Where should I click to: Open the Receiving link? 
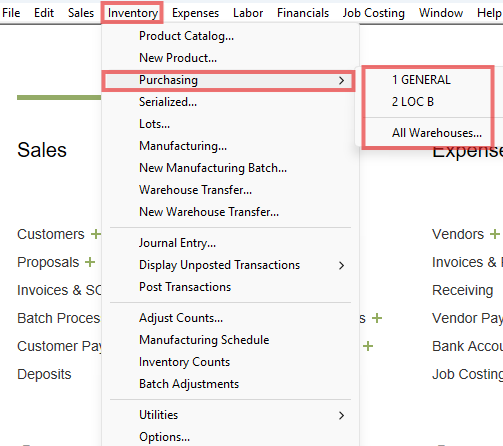(x=462, y=290)
